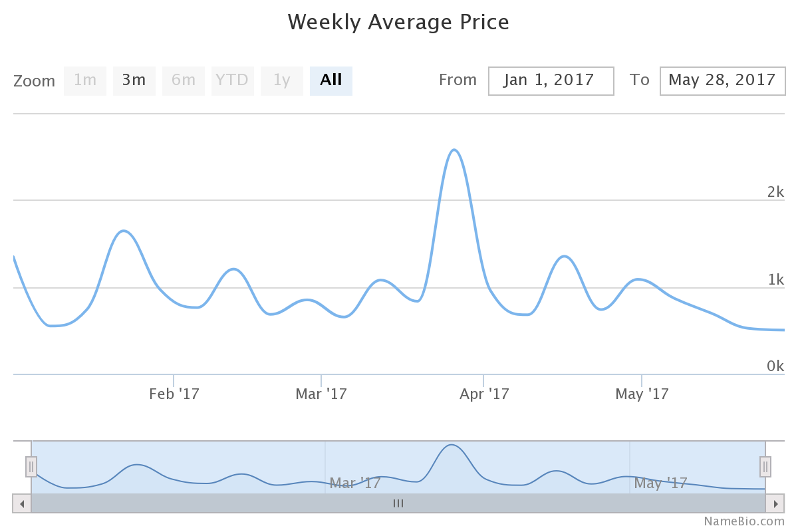Click the right navigator range handle

pyautogui.click(x=765, y=467)
